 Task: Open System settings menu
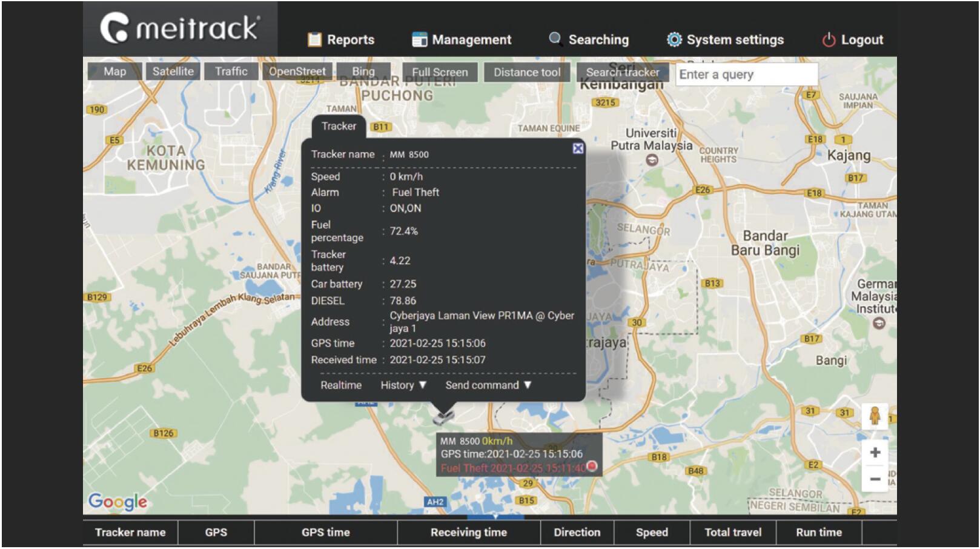click(725, 40)
